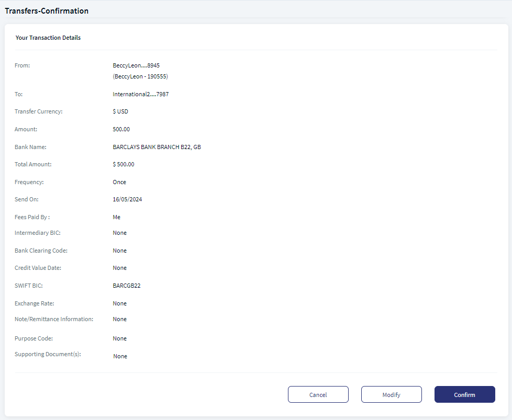
Task: Select the Total Amount $ 500.00
Action: (x=124, y=164)
